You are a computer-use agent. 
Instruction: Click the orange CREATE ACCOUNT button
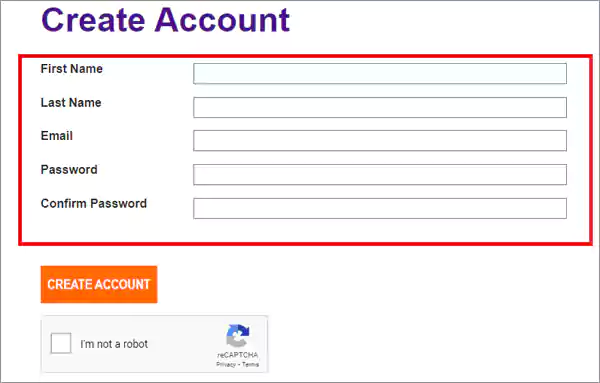coord(99,284)
